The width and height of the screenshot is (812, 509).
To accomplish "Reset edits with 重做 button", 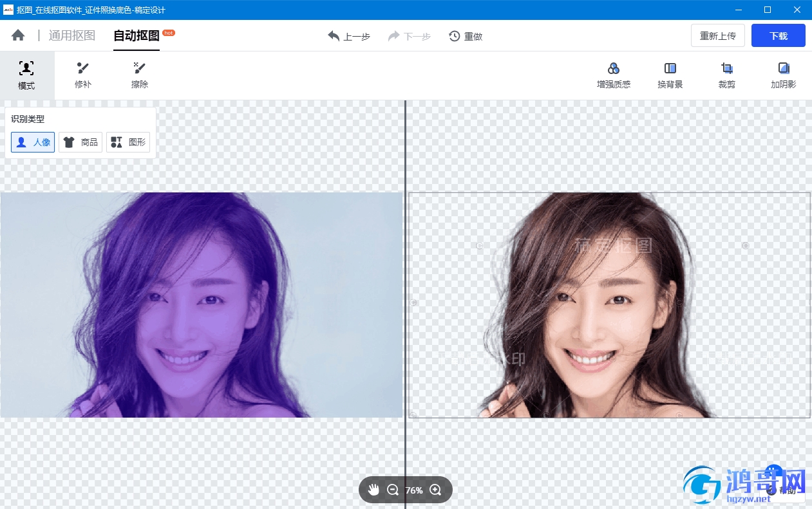I will click(466, 37).
